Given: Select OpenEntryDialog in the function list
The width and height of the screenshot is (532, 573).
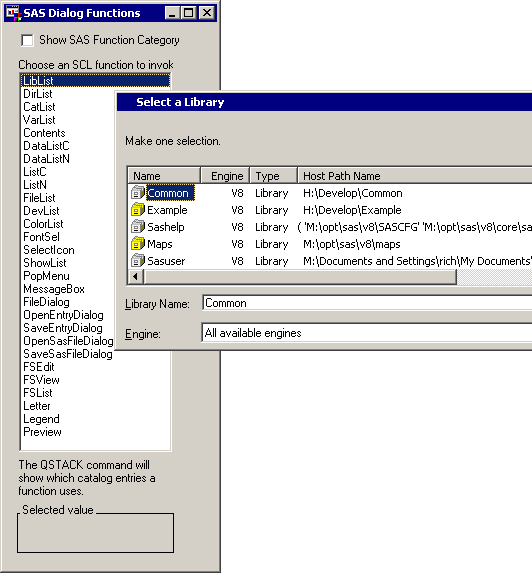Looking at the screenshot, I should (63, 315).
